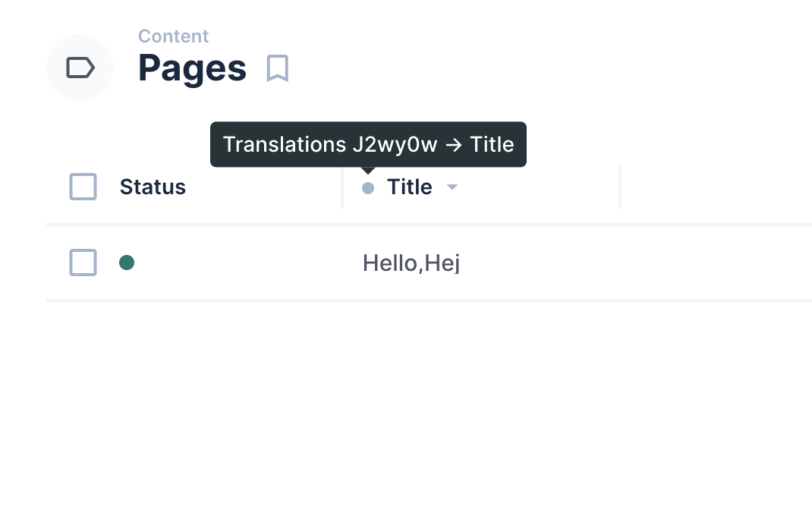812x522 pixels.
Task: Click the arrow symbol inside the tooltip
Action: pyautogui.click(x=454, y=145)
